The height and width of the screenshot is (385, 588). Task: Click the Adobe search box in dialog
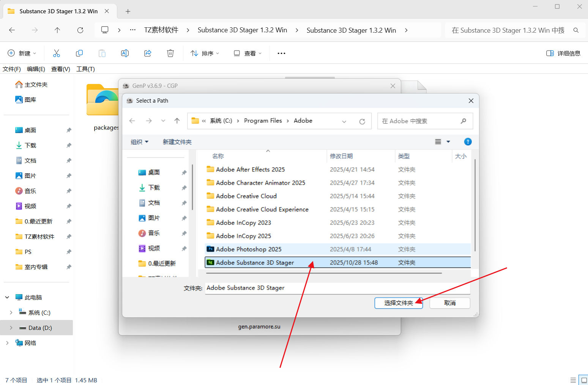pyautogui.click(x=425, y=121)
